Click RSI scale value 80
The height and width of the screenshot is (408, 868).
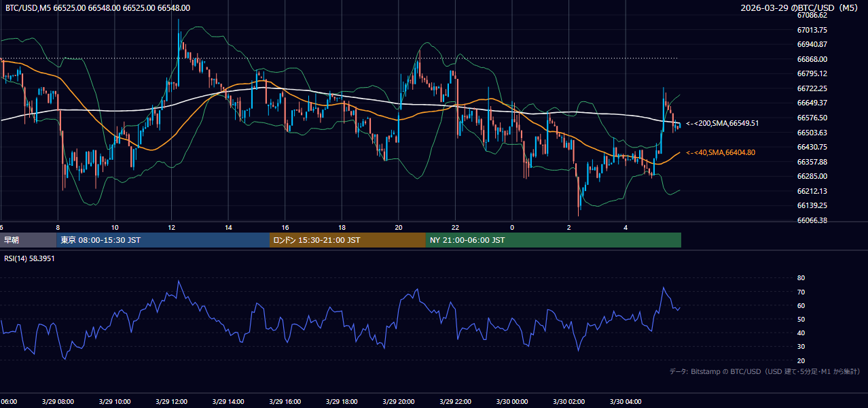pos(801,278)
